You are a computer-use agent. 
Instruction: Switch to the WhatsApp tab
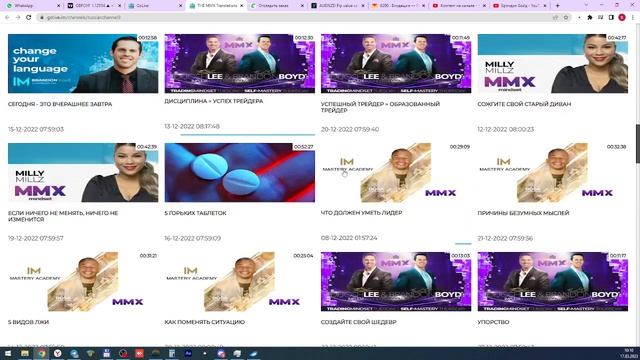[33, 6]
